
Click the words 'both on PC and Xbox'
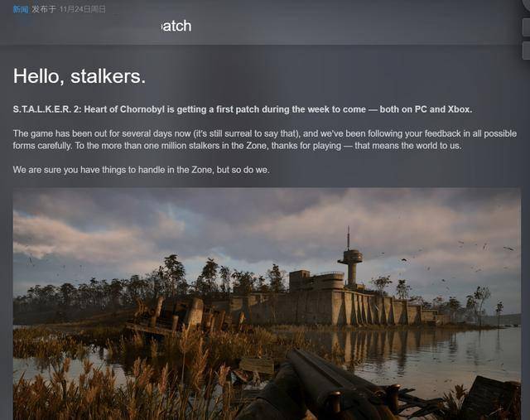coord(425,109)
